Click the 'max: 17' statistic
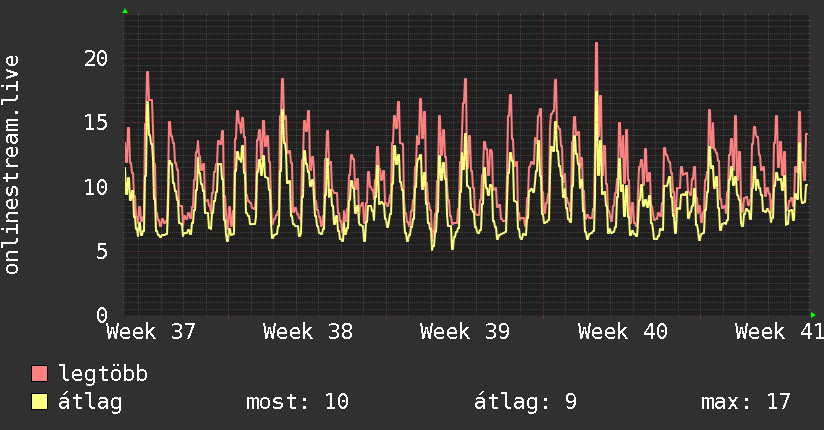 tap(746, 402)
